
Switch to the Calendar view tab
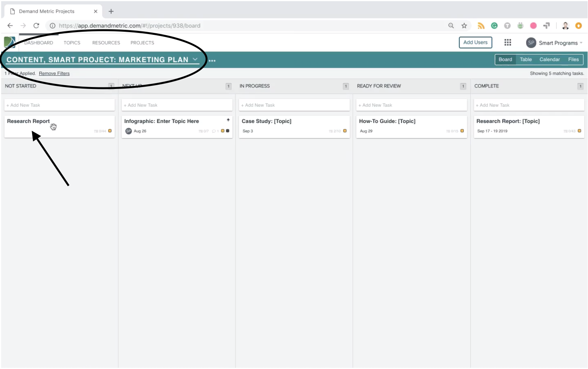click(550, 60)
